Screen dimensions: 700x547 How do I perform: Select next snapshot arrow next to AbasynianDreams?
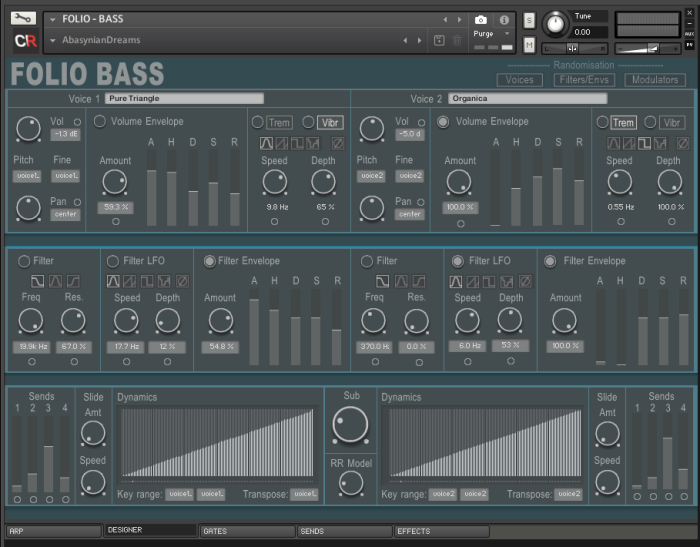[419, 40]
